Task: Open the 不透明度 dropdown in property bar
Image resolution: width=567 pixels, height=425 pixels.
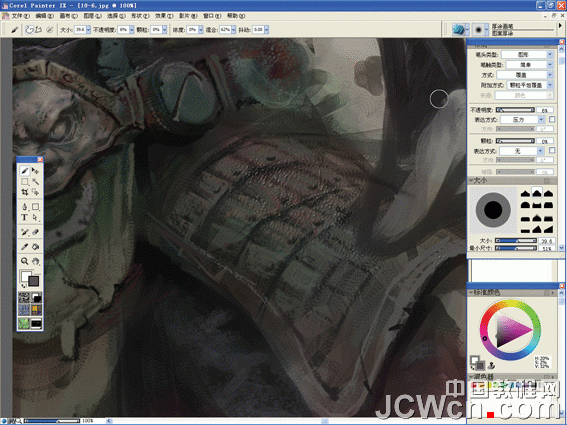Action: [132, 30]
